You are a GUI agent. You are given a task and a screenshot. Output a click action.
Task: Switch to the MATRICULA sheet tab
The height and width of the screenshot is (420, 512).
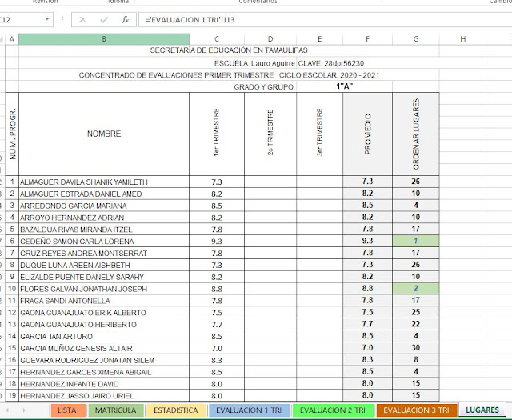115,410
